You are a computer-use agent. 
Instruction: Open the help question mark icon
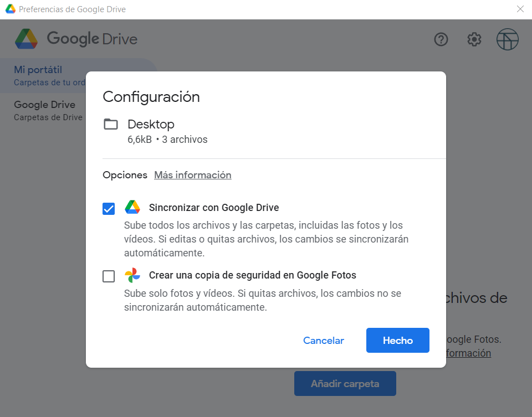coord(441,39)
